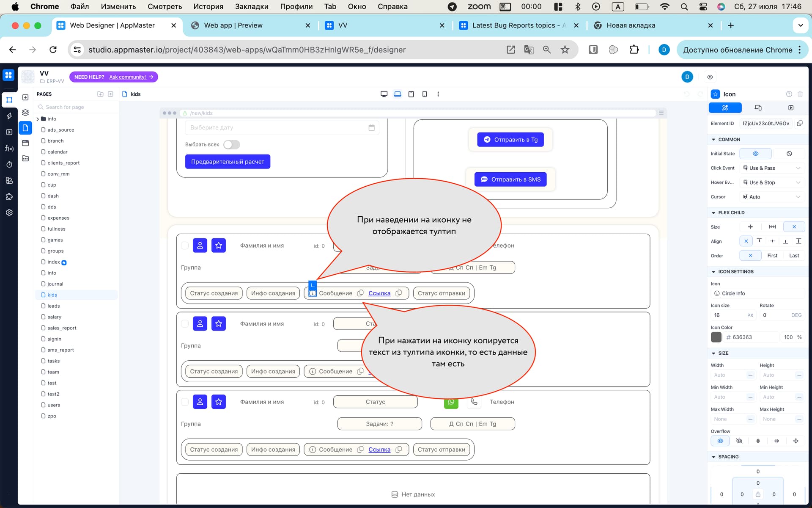Check the checkbox on first card

[x=185, y=246]
